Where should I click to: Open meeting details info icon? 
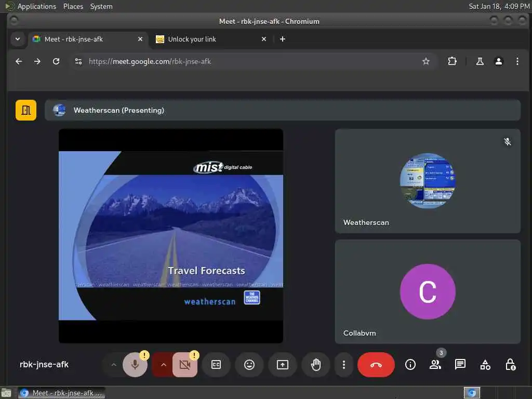pos(410,365)
